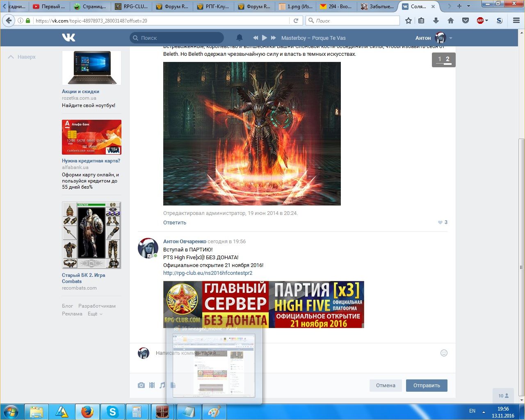The image size is (525, 420).
Task: Open Skype from the taskbar
Action: point(112,412)
